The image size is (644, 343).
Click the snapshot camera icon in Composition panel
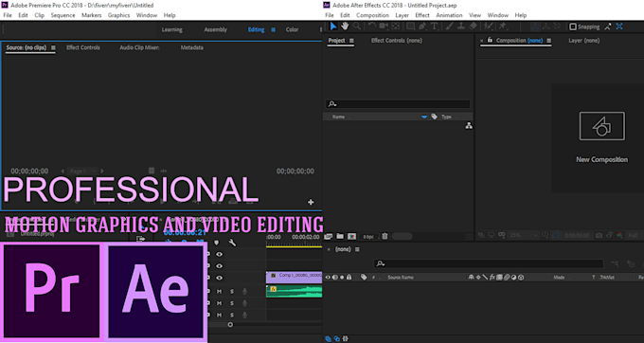pyautogui.click(x=599, y=235)
